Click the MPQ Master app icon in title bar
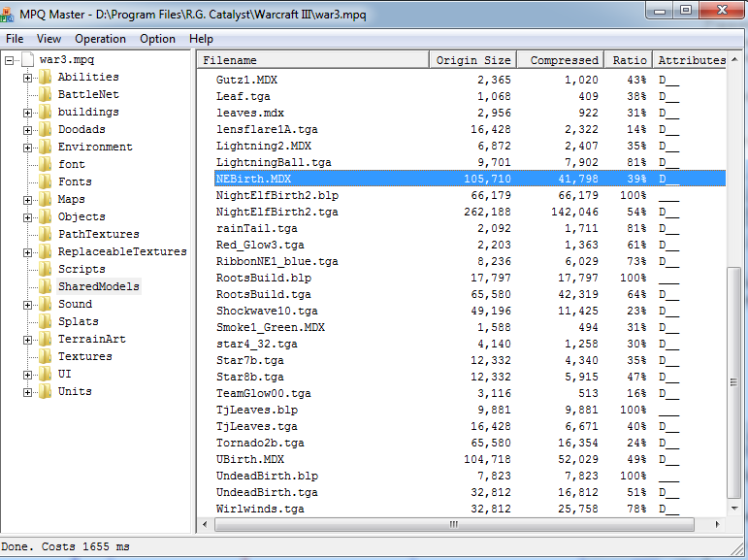The image size is (748, 560). click(x=7, y=15)
